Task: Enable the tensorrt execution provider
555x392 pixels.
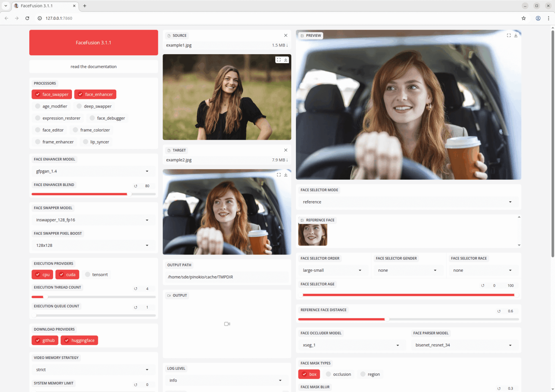Action: pos(96,274)
